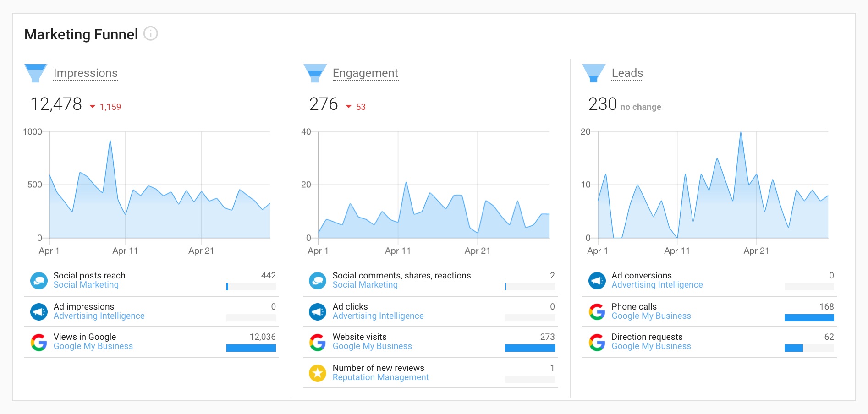
Task: Open Advertising Intelligence link under Ad clicks
Action: 378,316
